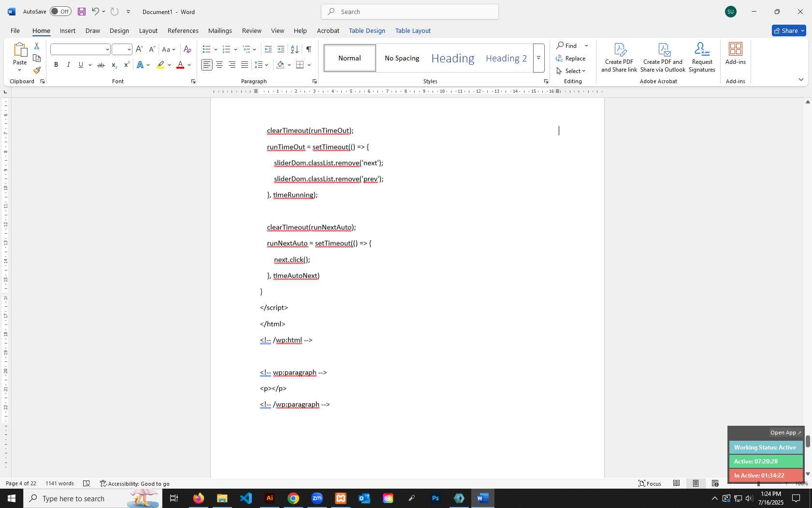Click Create PDF and Share via Outlook
Screen dimensions: 812x508
point(663,58)
